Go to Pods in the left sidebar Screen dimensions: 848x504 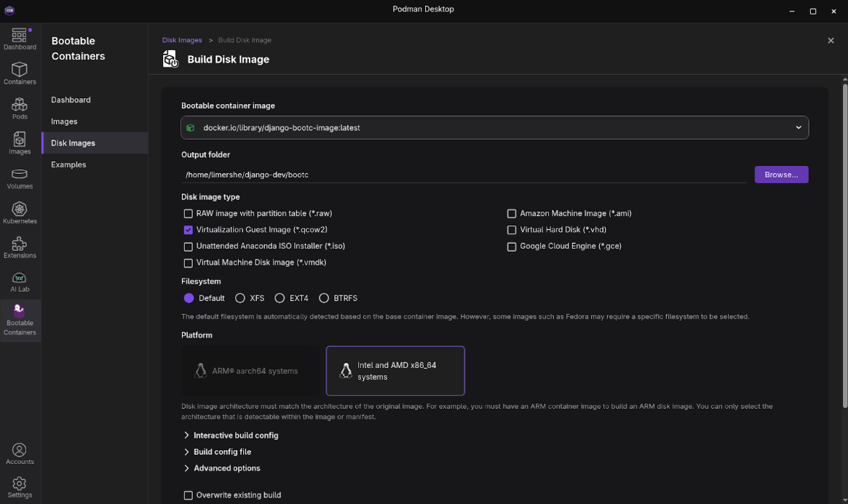pyautogui.click(x=20, y=108)
